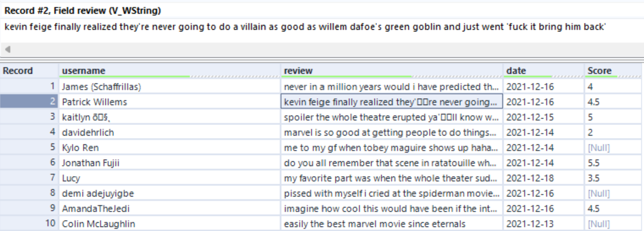Select the username column header

click(x=84, y=71)
